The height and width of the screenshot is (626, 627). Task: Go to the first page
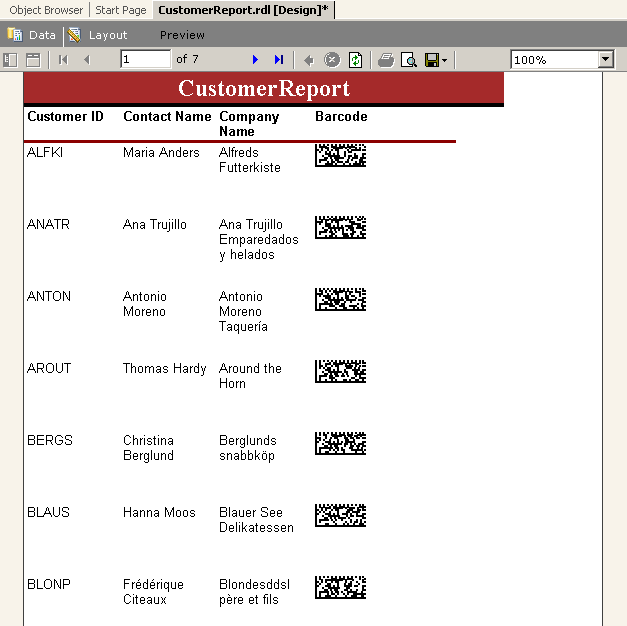click(x=64, y=60)
